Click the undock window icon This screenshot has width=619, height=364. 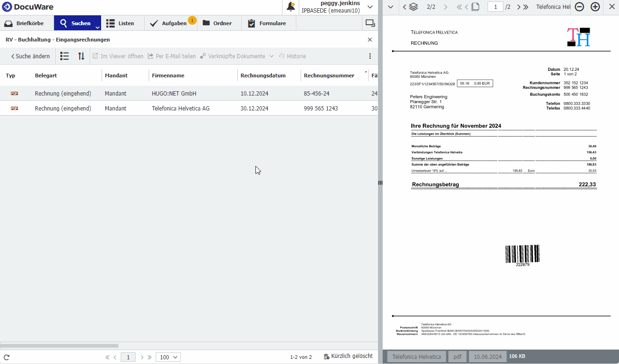pyautogui.click(x=370, y=23)
